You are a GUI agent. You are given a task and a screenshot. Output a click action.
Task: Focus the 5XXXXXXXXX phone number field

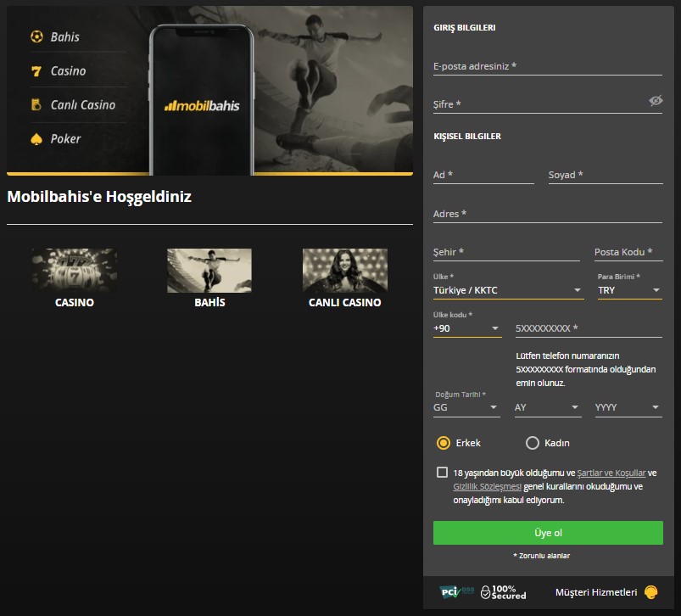click(589, 328)
